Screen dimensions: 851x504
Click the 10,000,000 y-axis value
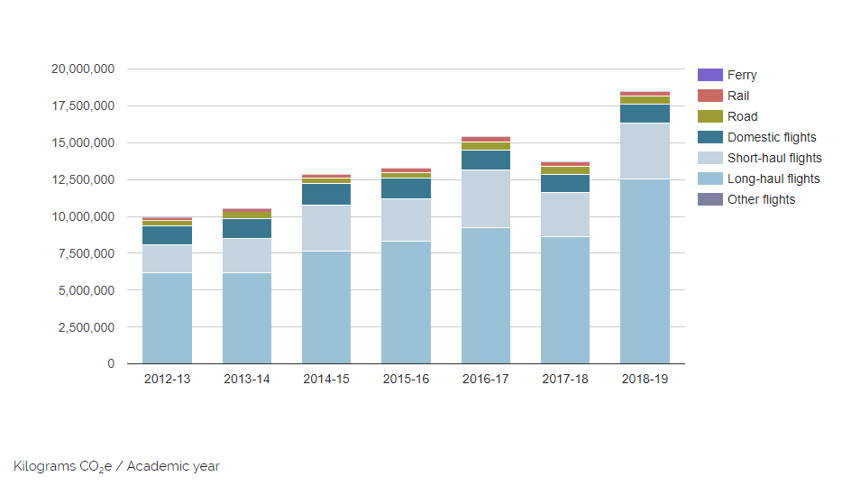coord(83,216)
